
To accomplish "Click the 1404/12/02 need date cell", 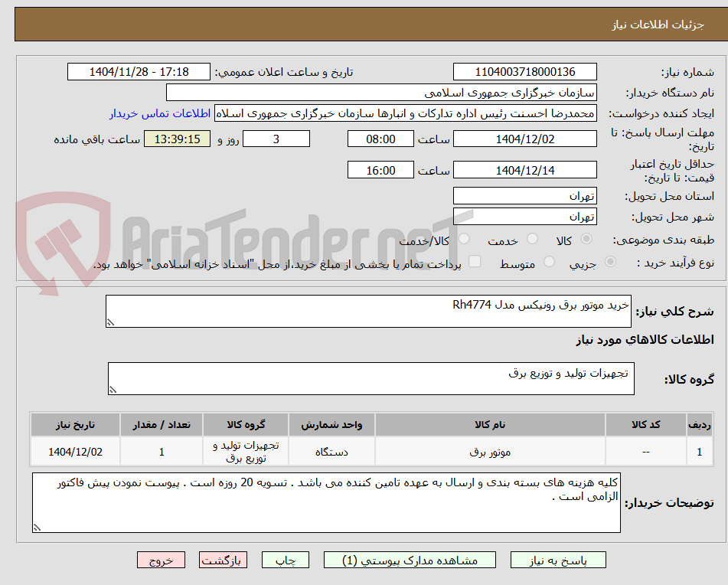I will (75, 451).
